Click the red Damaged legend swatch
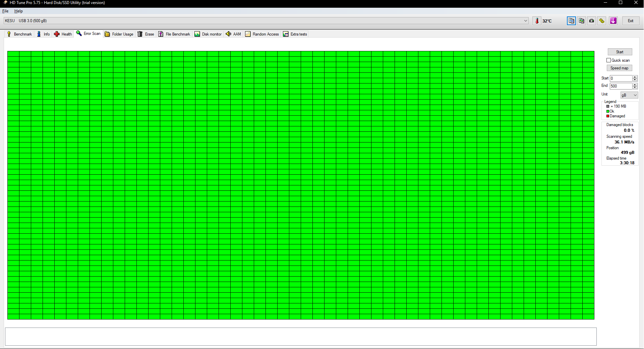644x349 pixels. [x=608, y=116]
